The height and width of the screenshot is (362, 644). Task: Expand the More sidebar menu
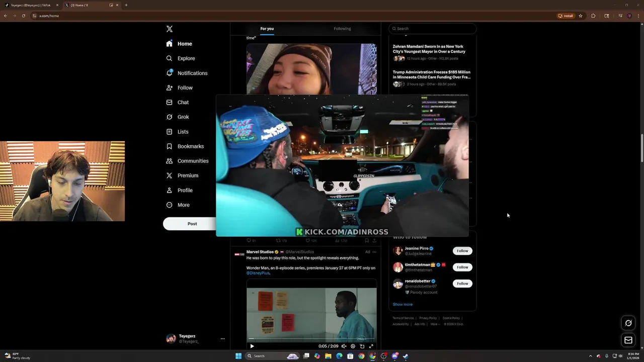click(x=178, y=205)
